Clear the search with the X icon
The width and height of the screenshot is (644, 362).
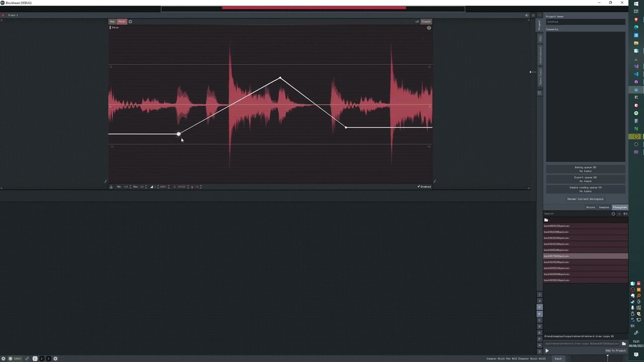pos(613,214)
